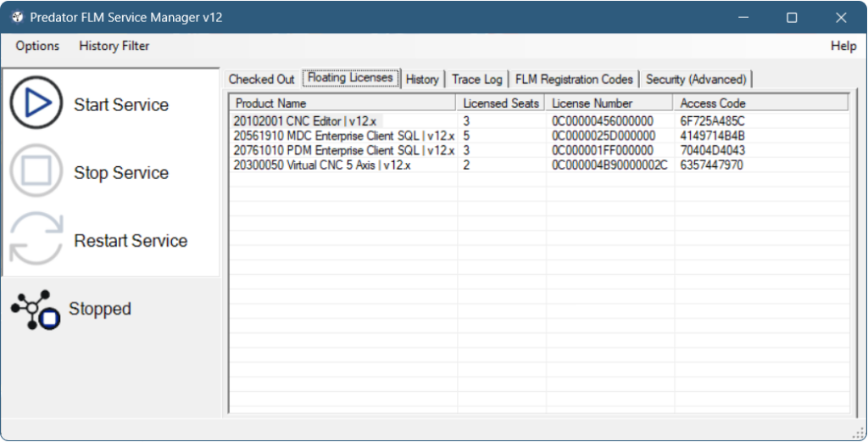Open the Trace Log tab
This screenshot has height=442, width=868.
coord(477,79)
